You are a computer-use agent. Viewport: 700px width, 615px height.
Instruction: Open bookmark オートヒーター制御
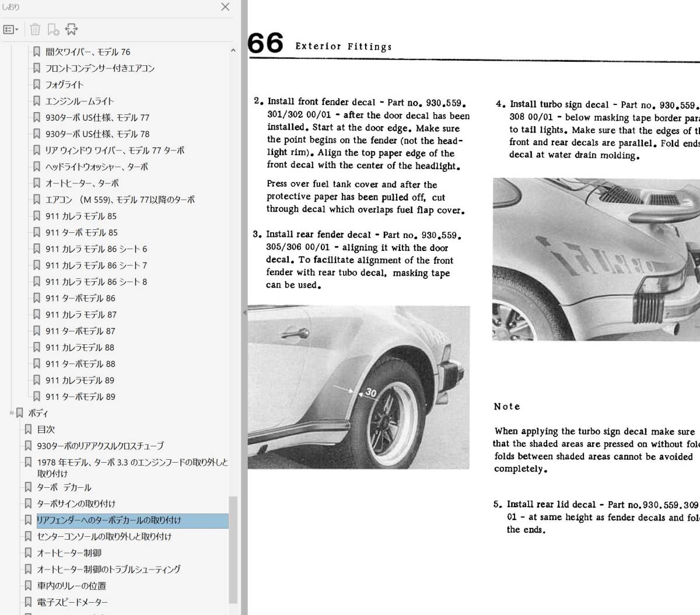[x=69, y=553]
